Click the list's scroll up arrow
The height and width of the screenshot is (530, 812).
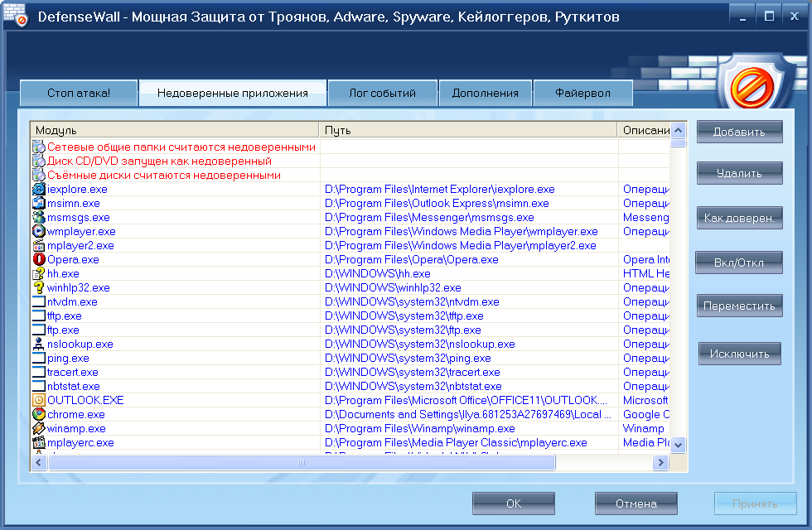(679, 130)
